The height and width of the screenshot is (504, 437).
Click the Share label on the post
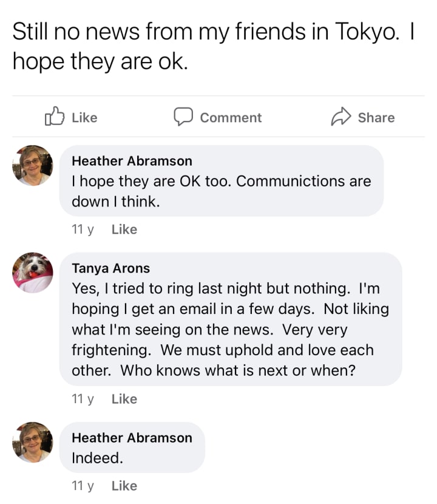376,118
